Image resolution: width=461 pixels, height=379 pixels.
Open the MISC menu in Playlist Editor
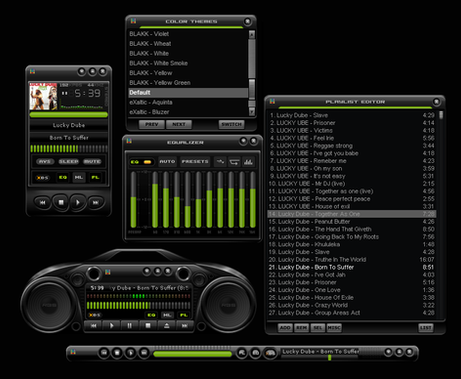[334, 328]
